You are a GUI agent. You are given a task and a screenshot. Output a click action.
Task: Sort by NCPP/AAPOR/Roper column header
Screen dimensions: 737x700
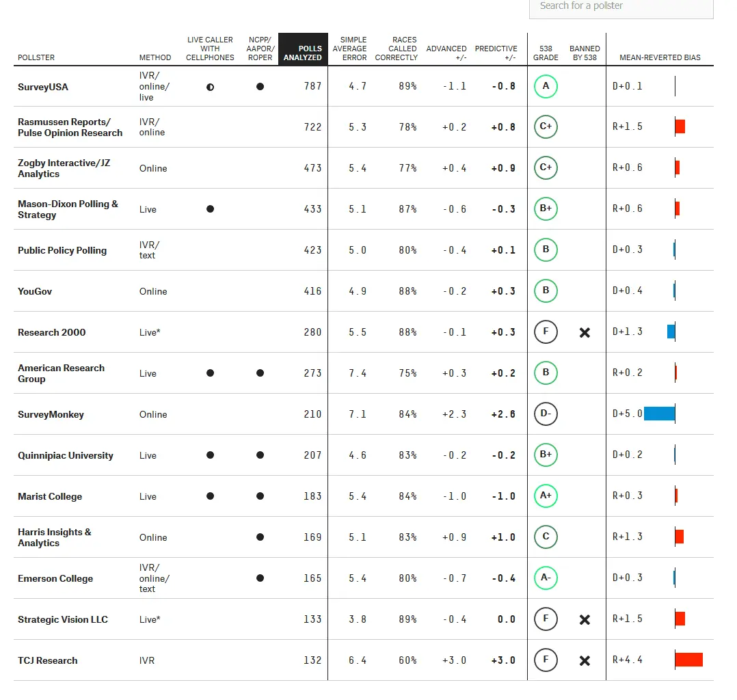coord(260,49)
